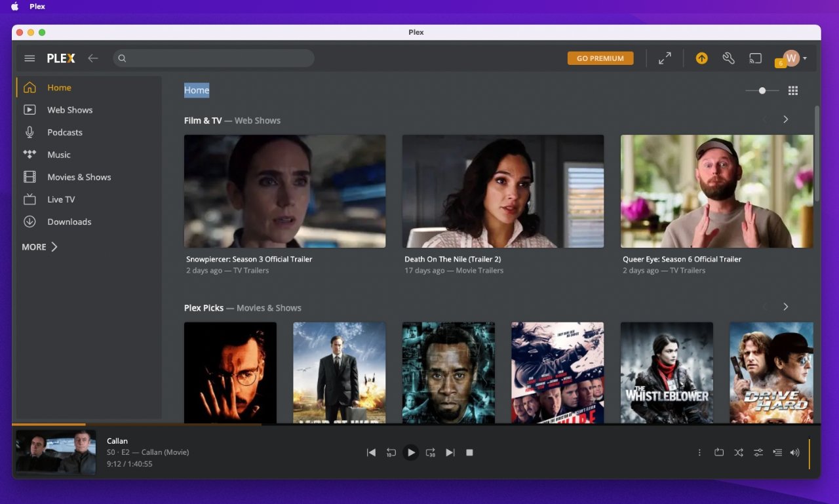Skip to next track
This screenshot has width=839, height=504.
point(450,452)
